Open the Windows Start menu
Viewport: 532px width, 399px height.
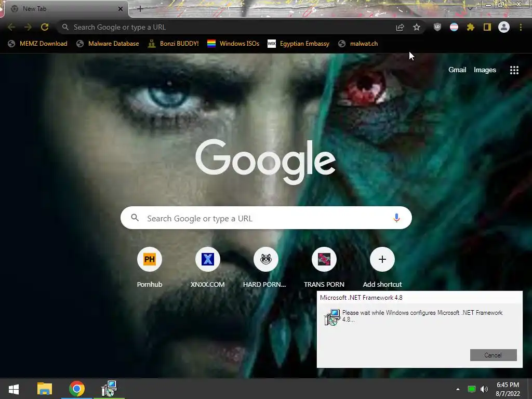(x=14, y=389)
